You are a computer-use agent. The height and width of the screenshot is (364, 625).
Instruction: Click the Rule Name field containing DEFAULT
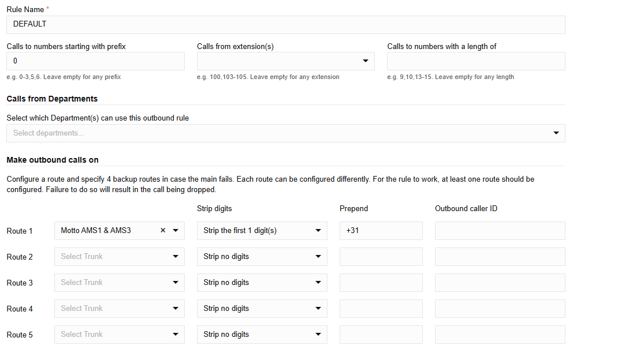click(285, 25)
